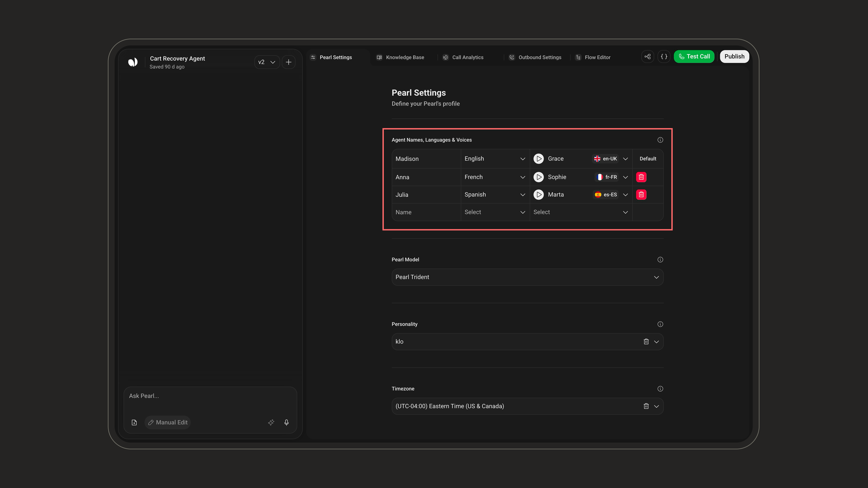The width and height of the screenshot is (868, 488).
Task: Delete the Julia Spanish agent row
Action: click(x=641, y=194)
